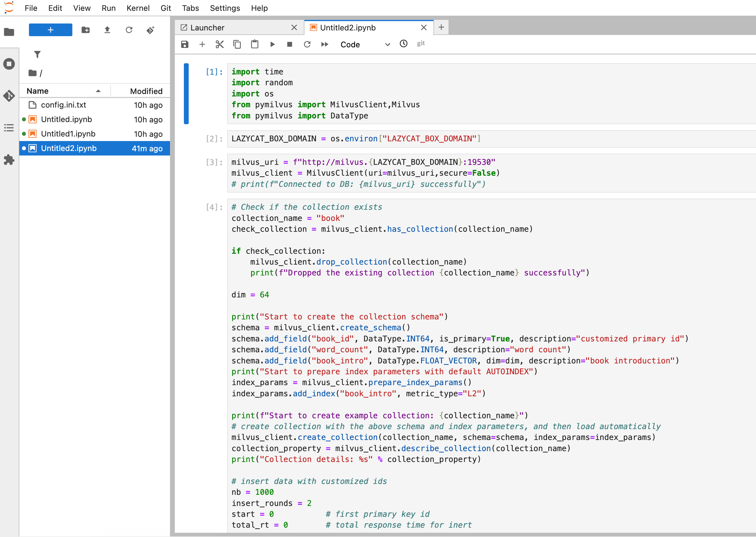
Task: Cut the selected cell using scissors icon
Action: [219, 44]
